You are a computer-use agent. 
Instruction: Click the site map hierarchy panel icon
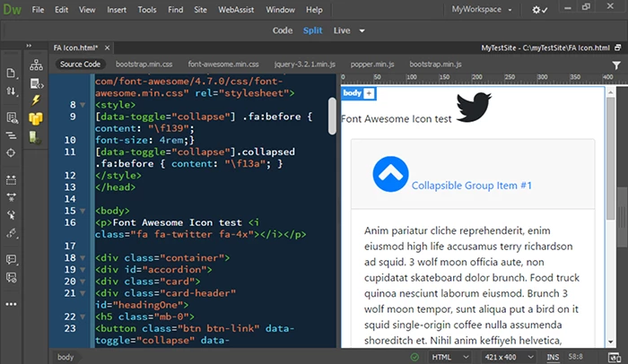tap(36, 65)
